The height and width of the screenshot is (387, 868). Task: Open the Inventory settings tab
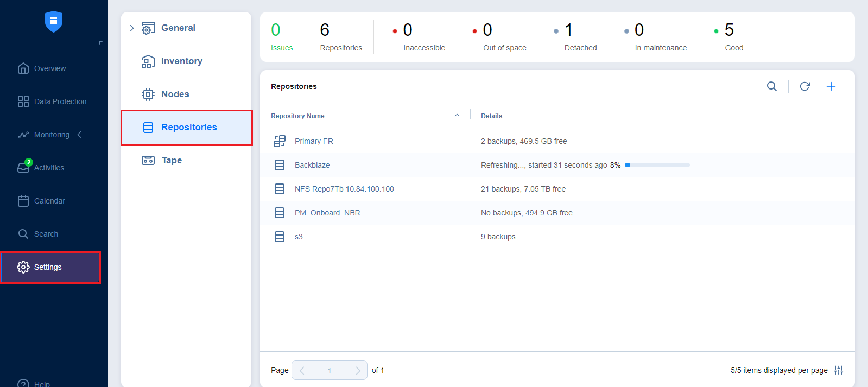pos(181,61)
